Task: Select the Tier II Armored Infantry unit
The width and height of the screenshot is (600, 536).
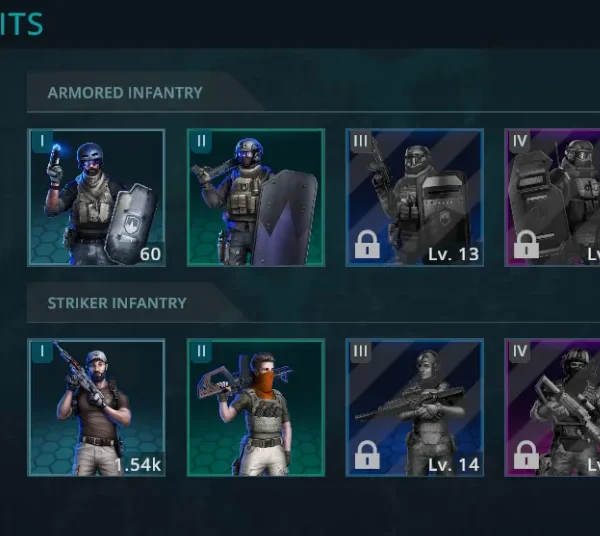Action: (x=256, y=197)
